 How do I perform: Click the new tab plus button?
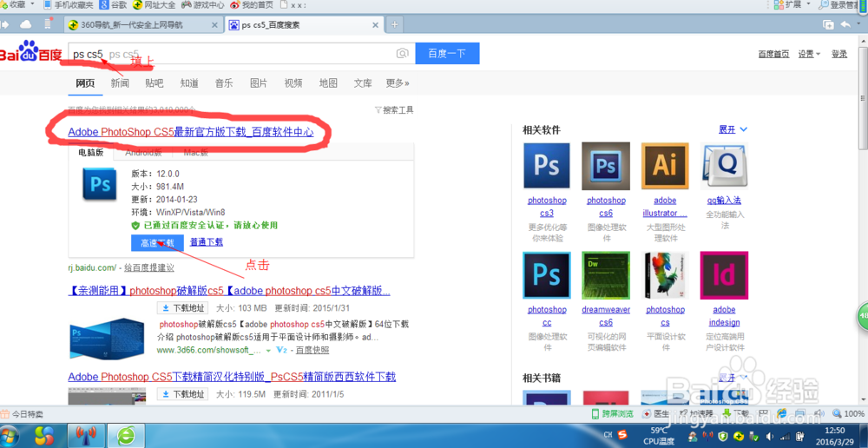[x=394, y=24]
